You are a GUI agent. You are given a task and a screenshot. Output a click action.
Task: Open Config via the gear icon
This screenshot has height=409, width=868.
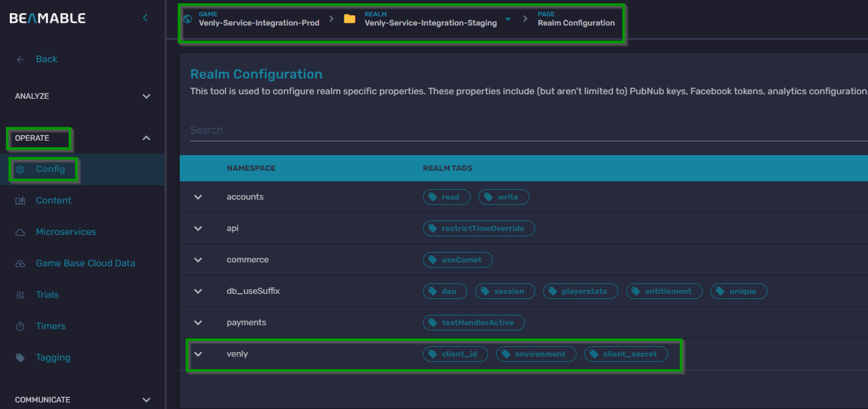coord(20,169)
